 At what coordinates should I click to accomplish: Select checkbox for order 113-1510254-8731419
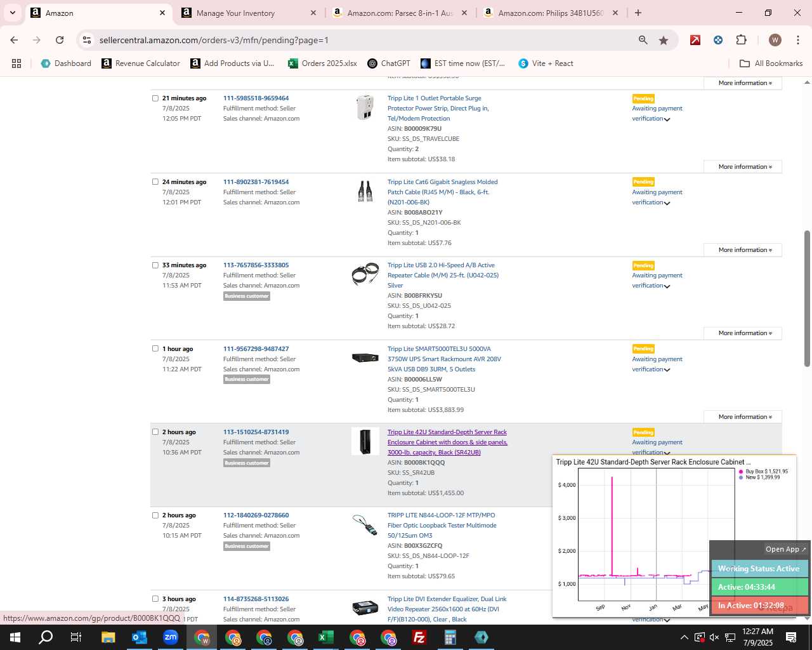click(155, 432)
